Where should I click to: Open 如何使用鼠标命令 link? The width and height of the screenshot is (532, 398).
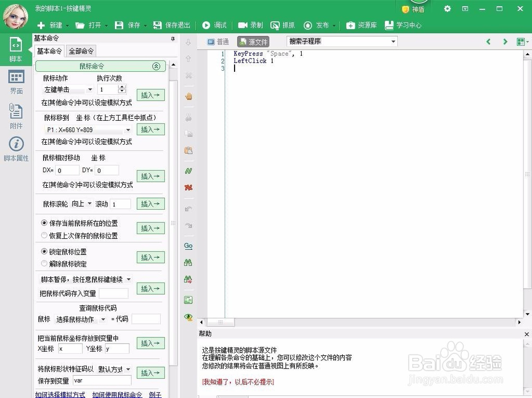(x=118, y=395)
